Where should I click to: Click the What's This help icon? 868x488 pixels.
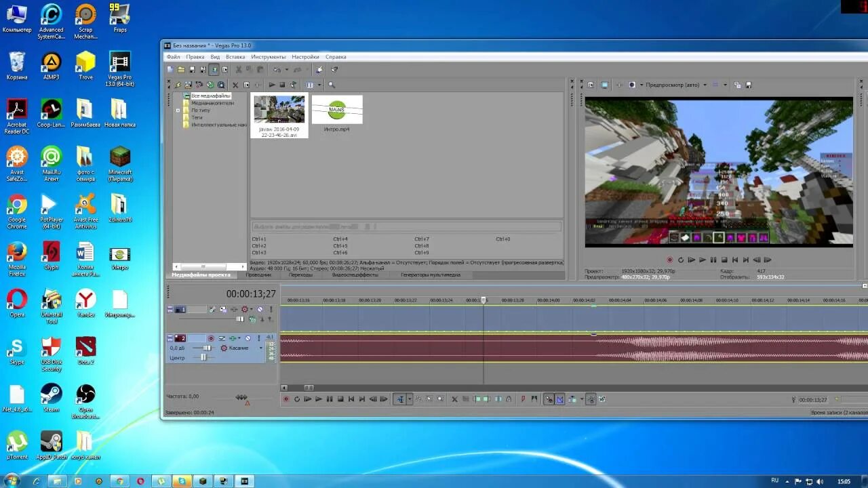pos(334,69)
